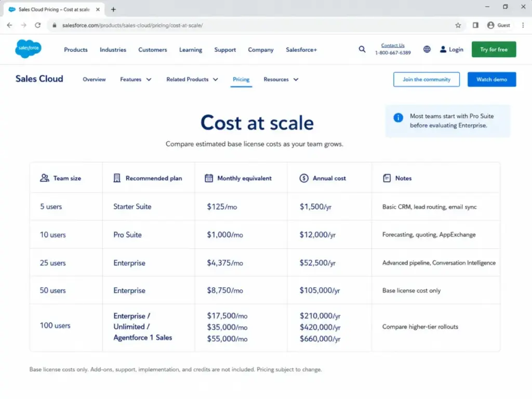Click the Recommended plan building icon
The width and height of the screenshot is (532, 399).
click(117, 178)
